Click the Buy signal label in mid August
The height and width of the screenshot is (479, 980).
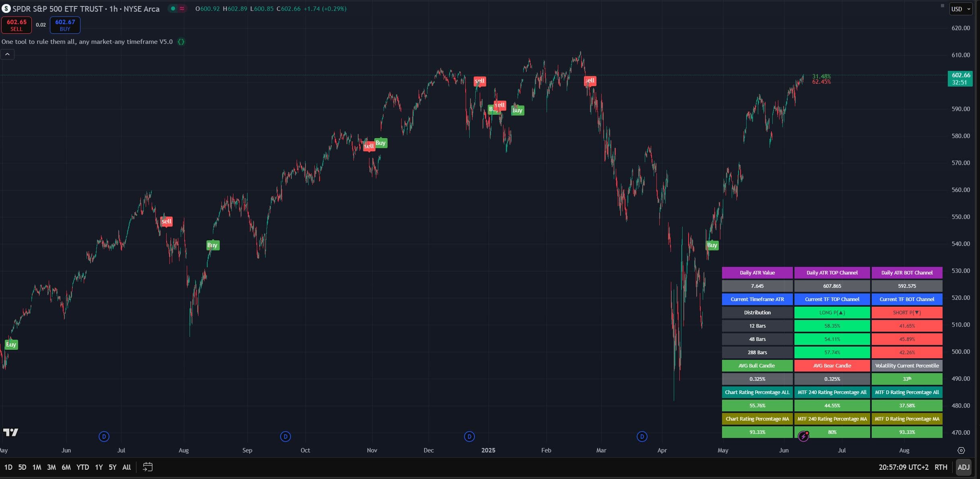[x=213, y=245]
